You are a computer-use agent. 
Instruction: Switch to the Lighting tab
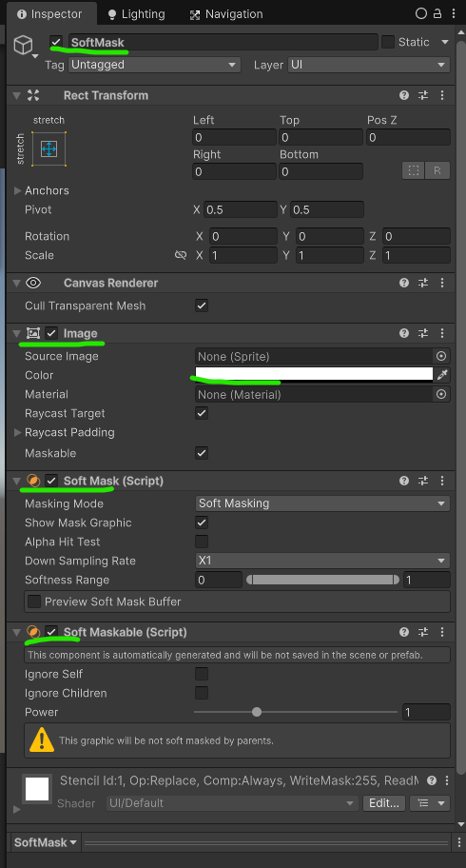(x=136, y=14)
